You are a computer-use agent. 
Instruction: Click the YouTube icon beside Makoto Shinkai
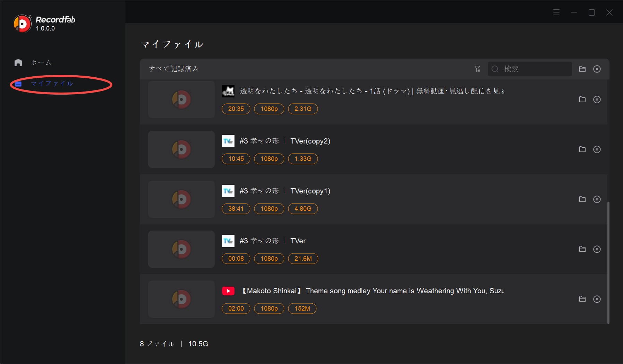tap(228, 291)
